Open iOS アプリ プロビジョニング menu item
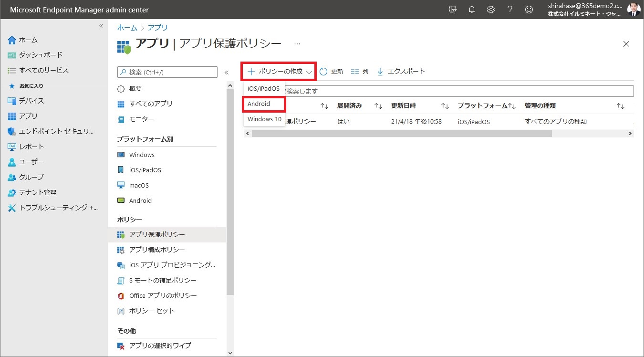The height and width of the screenshot is (357, 644). click(x=167, y=265)
